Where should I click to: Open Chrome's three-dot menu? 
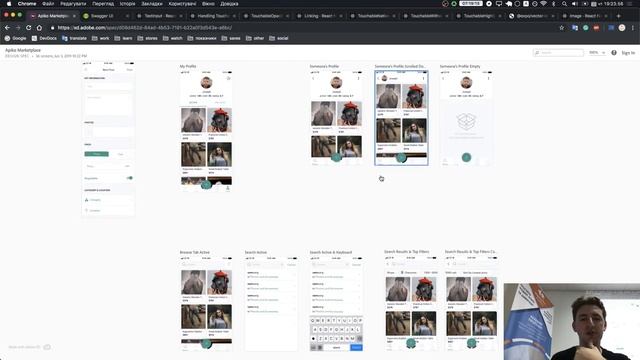(x=633, y=28)
